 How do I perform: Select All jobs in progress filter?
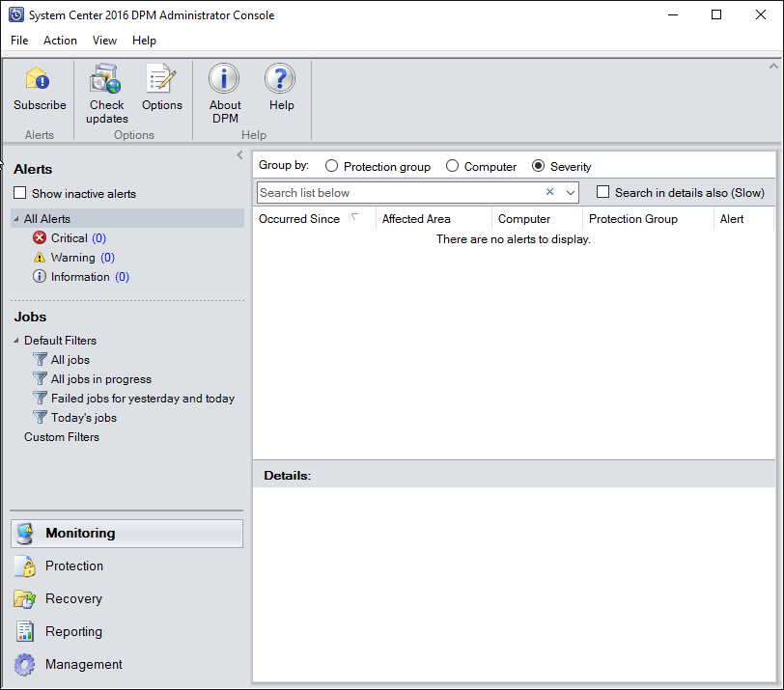coord(101,379)
